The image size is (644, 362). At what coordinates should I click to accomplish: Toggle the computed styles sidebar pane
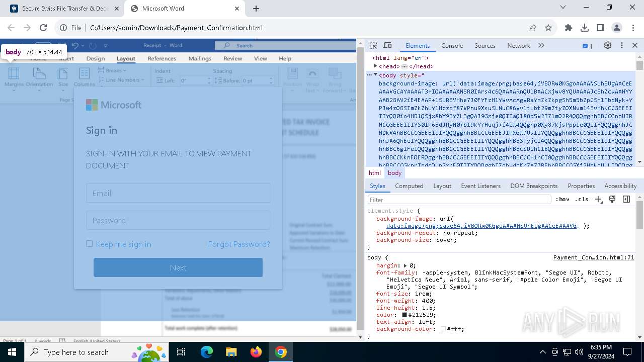626,199
